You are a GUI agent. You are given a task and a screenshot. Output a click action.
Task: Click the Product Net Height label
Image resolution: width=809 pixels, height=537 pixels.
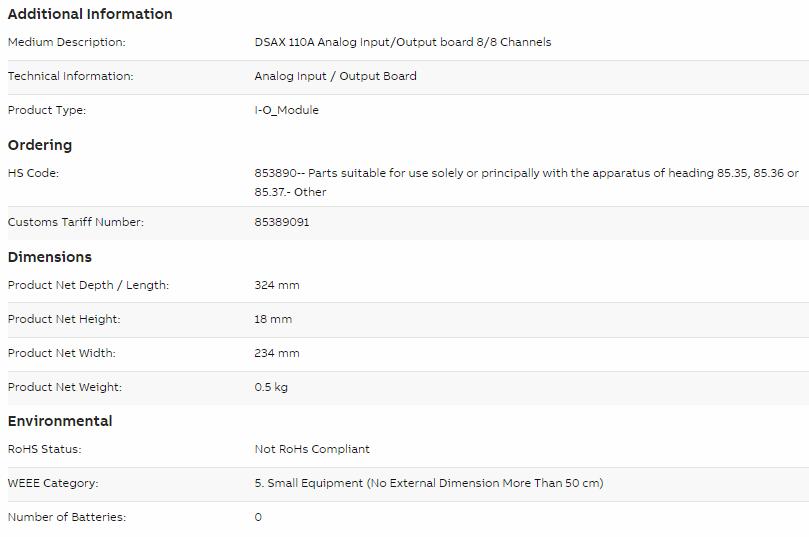coord(63,319)
